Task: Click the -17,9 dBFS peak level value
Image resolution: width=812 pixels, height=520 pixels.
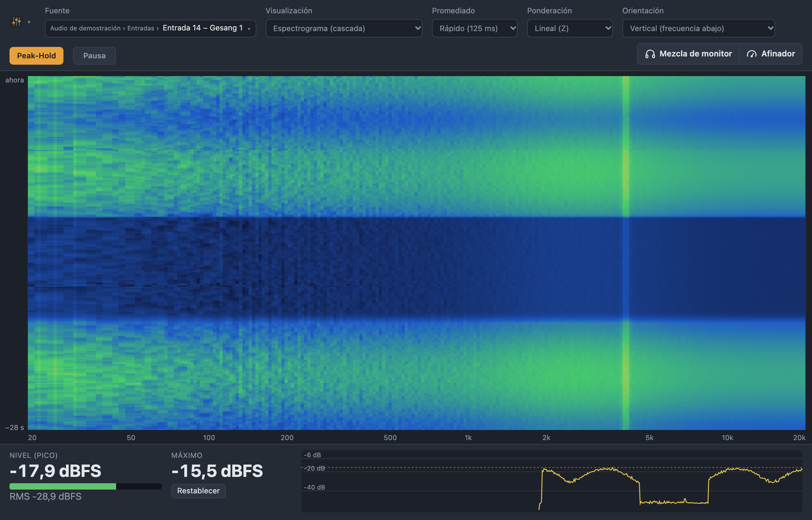Action: coord(55,471)
